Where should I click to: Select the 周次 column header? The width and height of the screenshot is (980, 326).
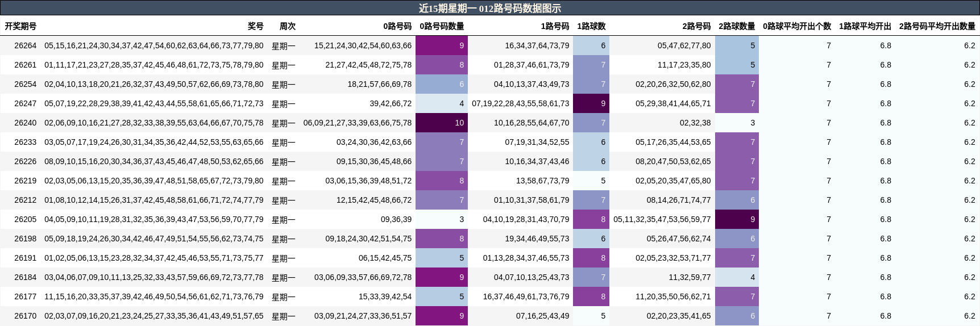[288, 26]
